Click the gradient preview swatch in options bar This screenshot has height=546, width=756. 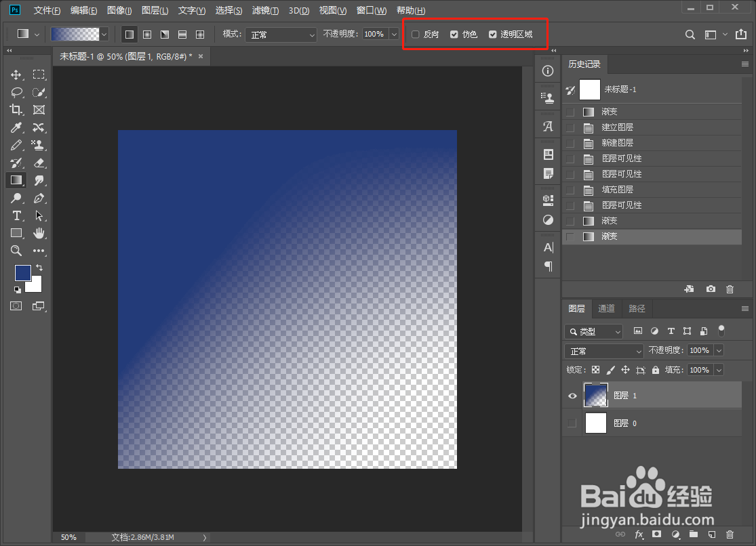pos(75,35)
